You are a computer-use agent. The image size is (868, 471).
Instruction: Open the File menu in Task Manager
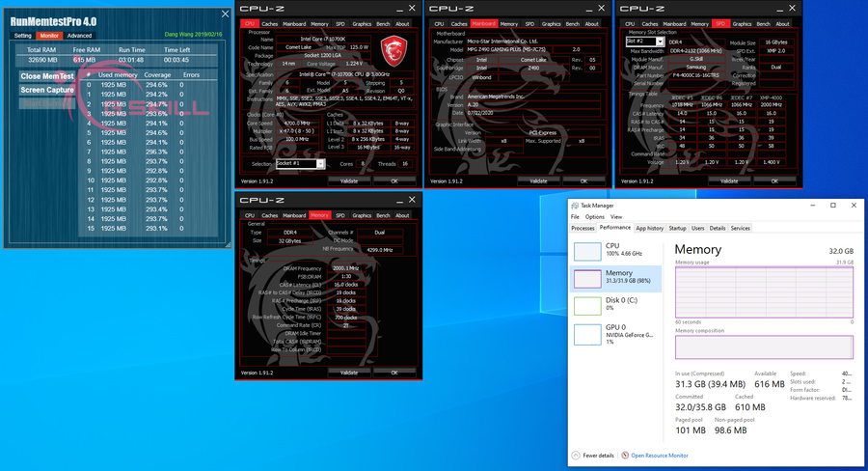click(x=575, y=217)
